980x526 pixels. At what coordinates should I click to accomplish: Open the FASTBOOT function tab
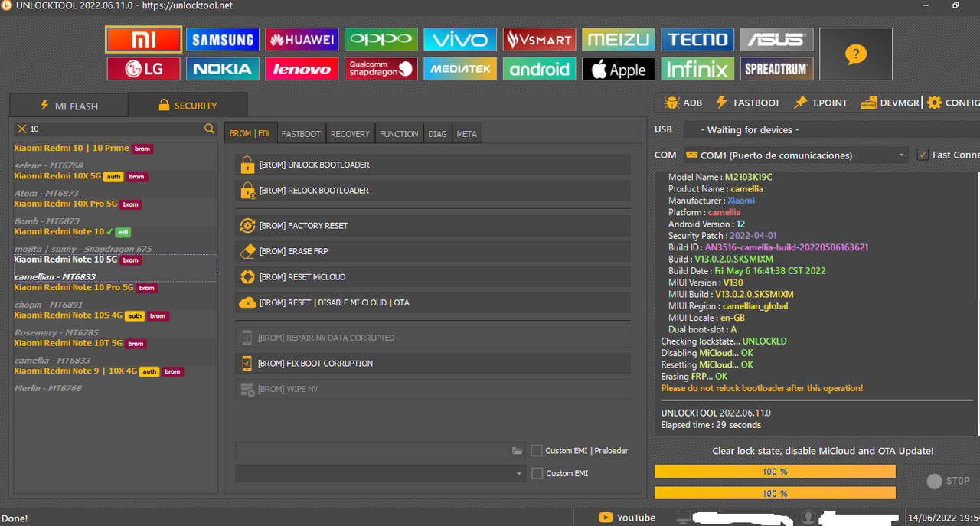coord(301,133)
